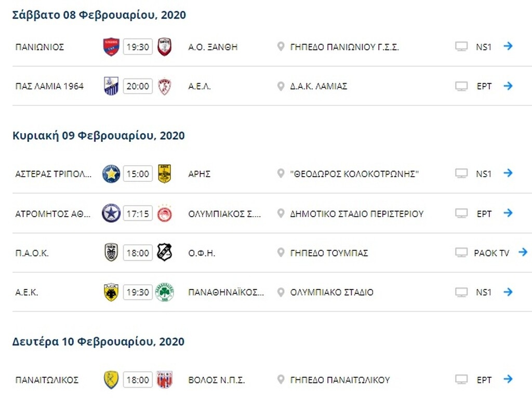532x398 pixels.
Task: Click the map pin beside ΟΛΥΜΠΙΑΚΟ ΣΤΑΔΙΟ
Action: tap(281, 292)
